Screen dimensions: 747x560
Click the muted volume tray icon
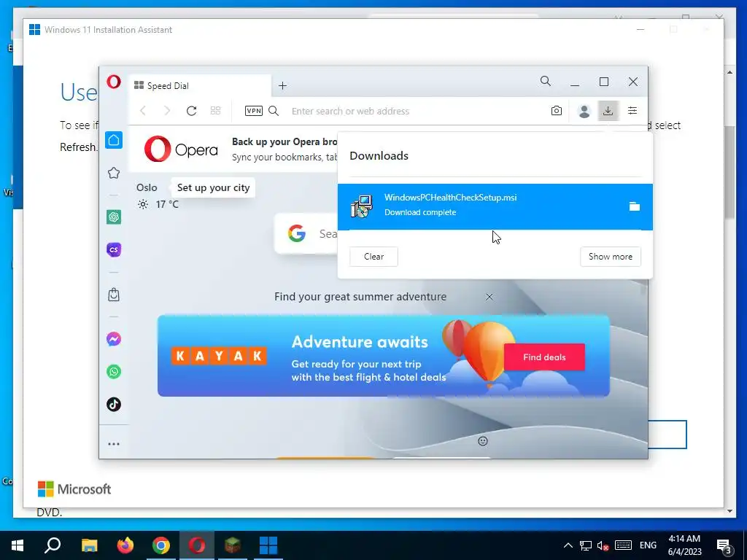[x=603, y=545]
